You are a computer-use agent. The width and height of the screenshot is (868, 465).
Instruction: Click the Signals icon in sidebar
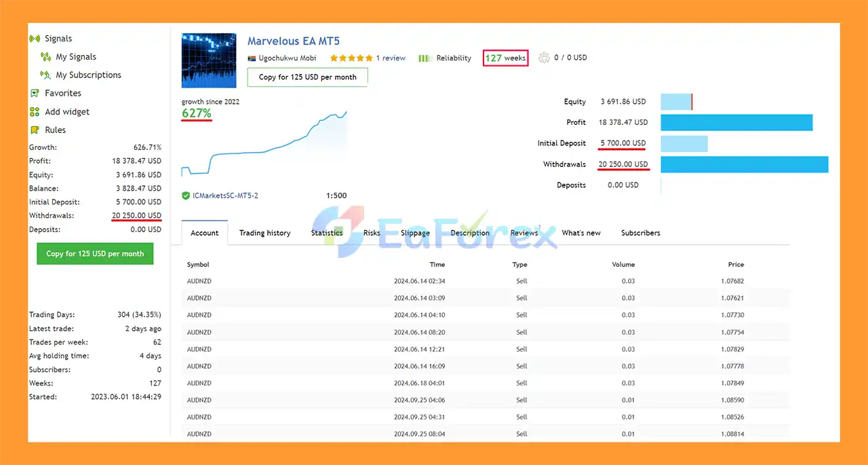35,39
